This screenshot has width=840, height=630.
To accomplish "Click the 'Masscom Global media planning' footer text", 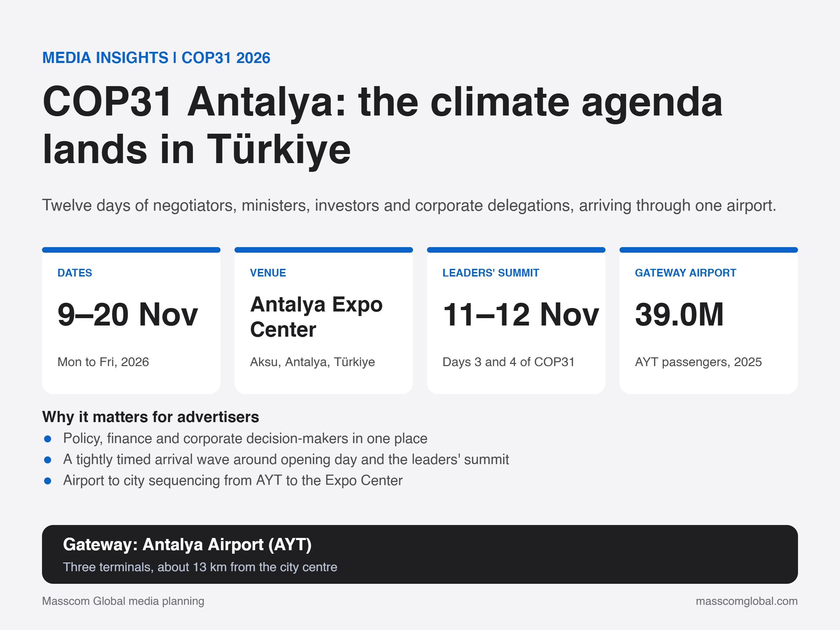I will click(x=123, y=601).
